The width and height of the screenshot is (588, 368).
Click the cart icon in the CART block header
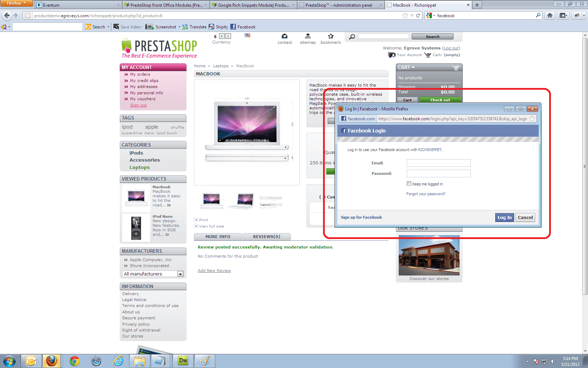pyautogui.click(x=455, y=67)
